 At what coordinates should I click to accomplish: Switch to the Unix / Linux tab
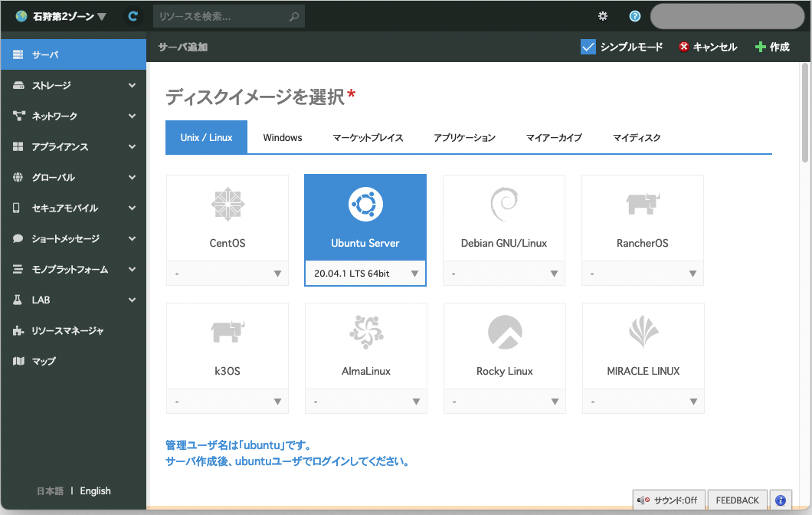pos(207,137)
